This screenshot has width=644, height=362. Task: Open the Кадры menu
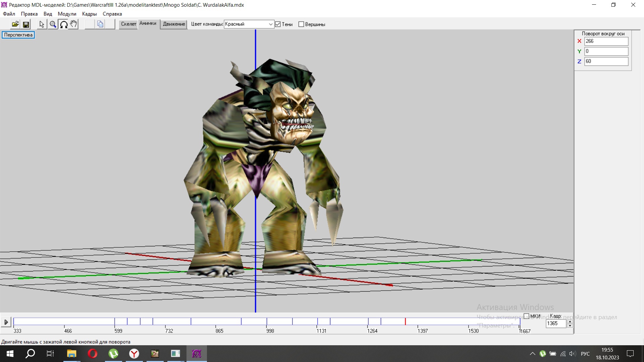coord(89,14)
